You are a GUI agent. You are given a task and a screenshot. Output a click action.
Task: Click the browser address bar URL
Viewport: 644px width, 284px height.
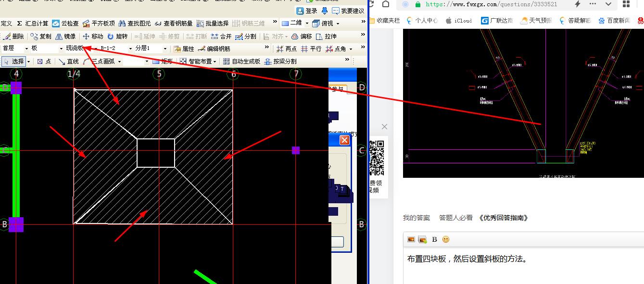pos(491,4)
